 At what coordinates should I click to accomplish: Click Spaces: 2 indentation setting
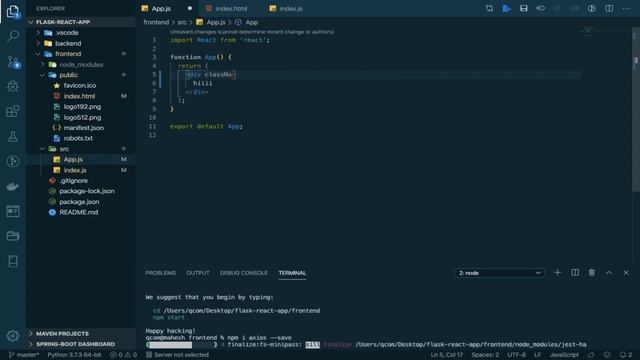485,355
